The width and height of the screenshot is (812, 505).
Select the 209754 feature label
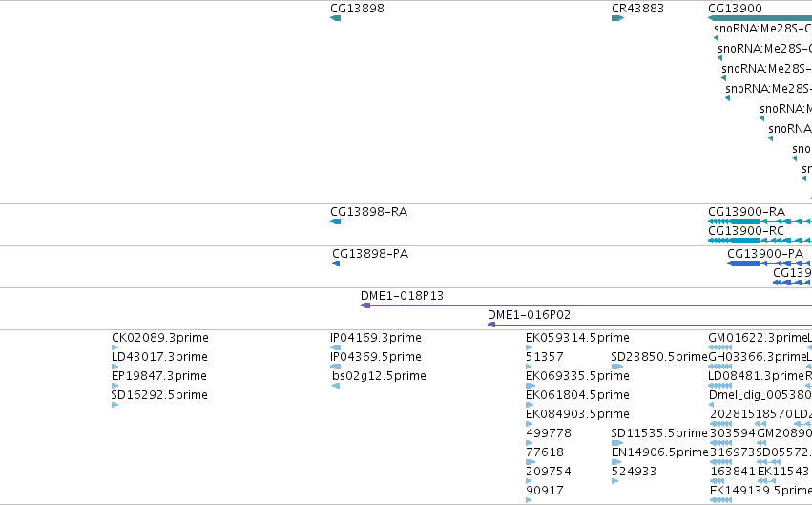[549, 472]
